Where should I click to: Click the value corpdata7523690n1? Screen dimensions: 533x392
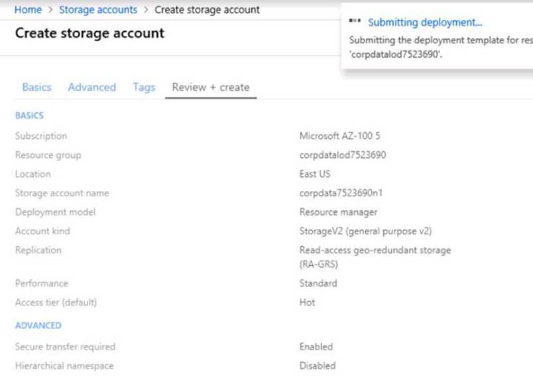tap(341, 193)
